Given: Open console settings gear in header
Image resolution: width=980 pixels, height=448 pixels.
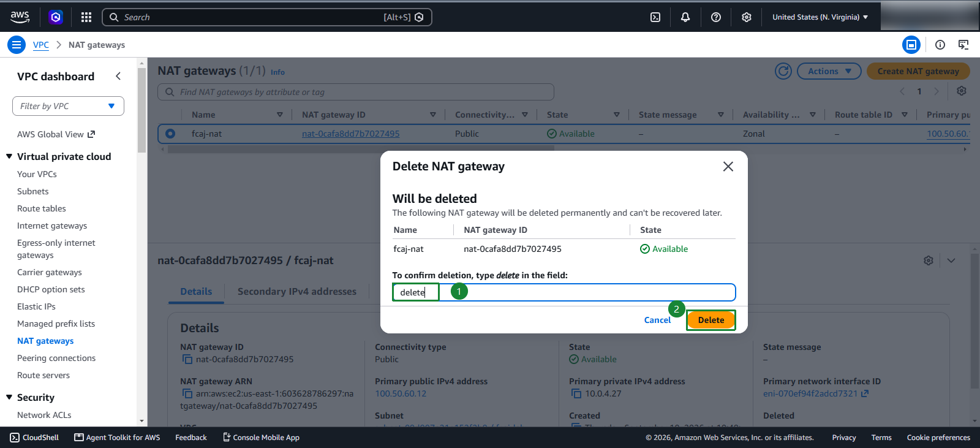Looking at the screenshot, I should pyautogui.click(x=747, y=17).
